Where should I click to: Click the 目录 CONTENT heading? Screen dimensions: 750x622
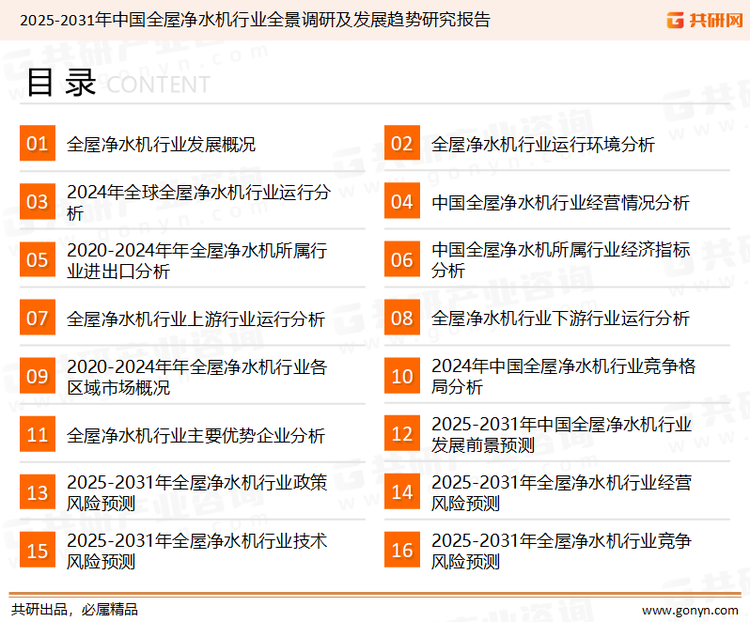(117, 84)
